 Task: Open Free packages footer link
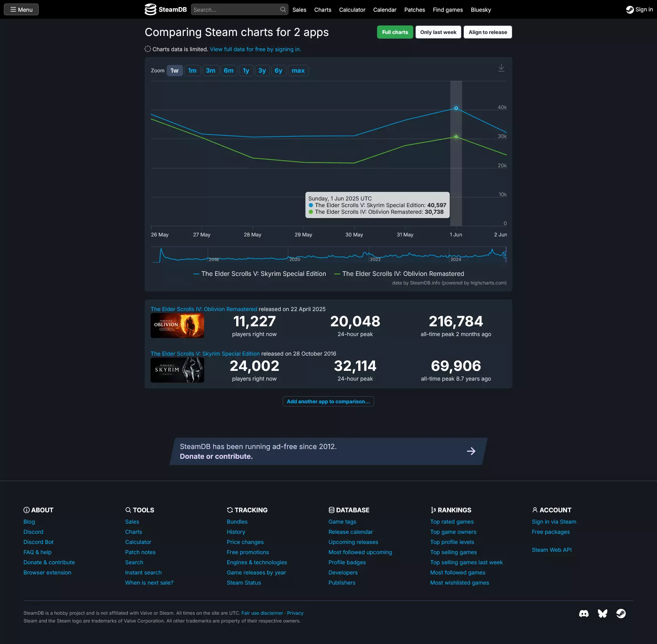pos(551,532)
